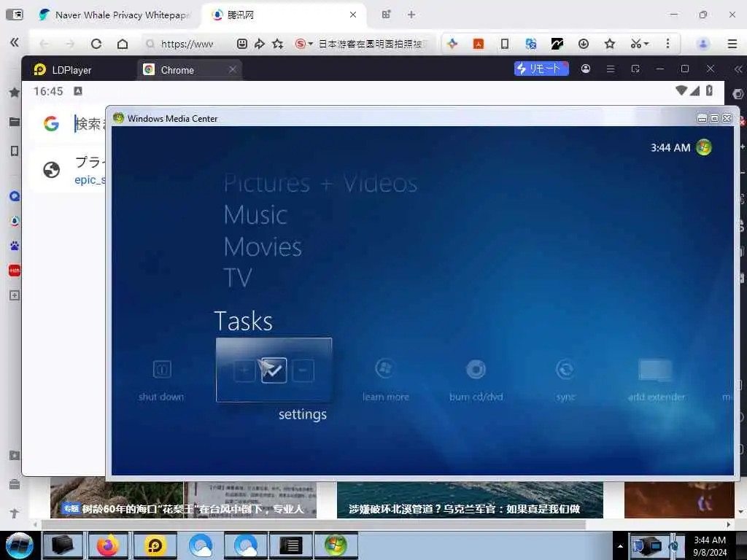Bookmark page with address bar star
The image size is (747, 560).
(x=278, y=44)
